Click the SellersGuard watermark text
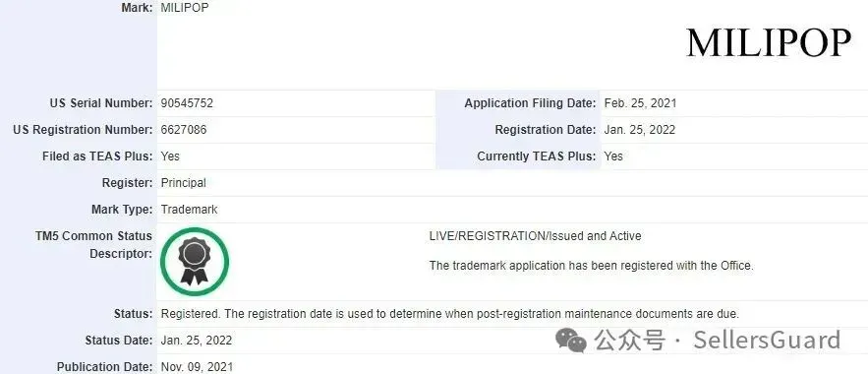 767,340
